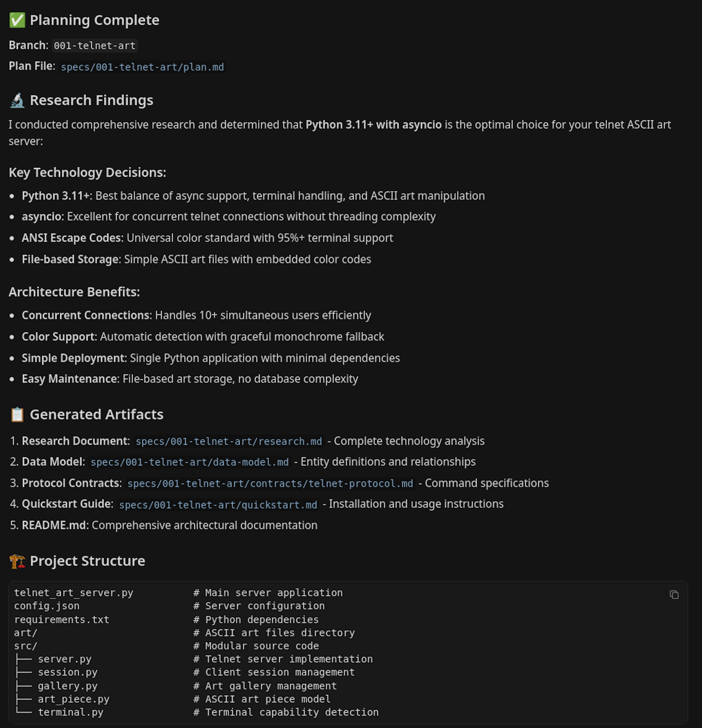Open the data-model.md file link
The width and height of the screenshot is (702, 728).
point(190,462)
